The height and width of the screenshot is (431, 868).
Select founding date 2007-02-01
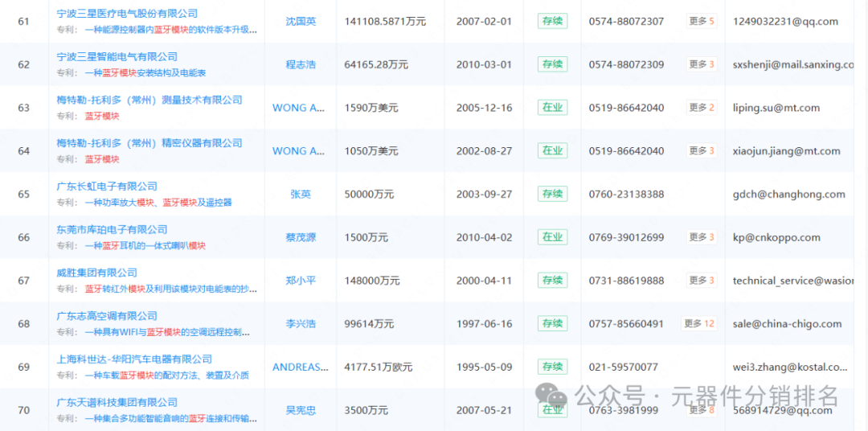pos(485,22)
